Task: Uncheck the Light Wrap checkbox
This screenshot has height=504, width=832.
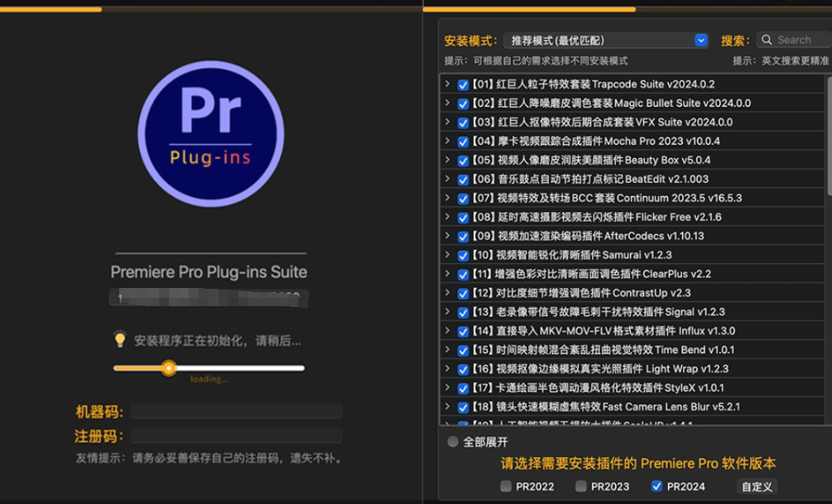Action: click(x=463, y=369)
